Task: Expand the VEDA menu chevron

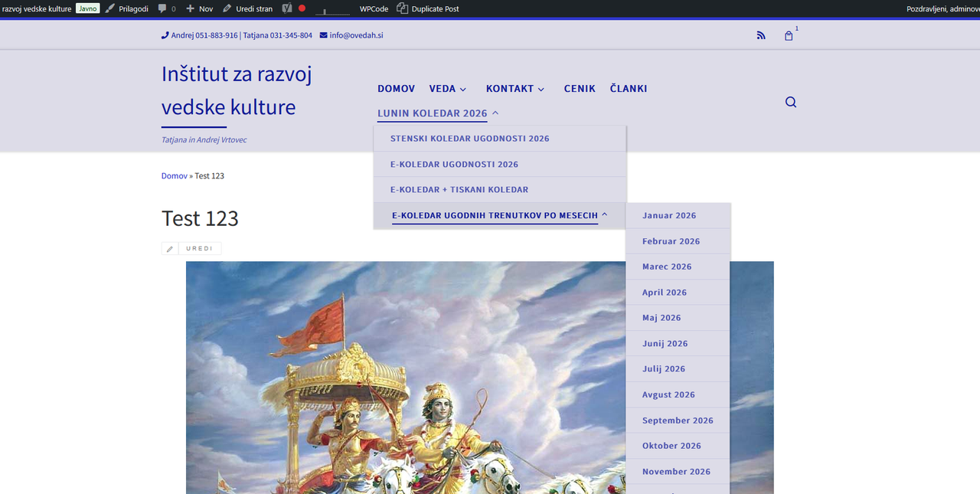Action: (463, 90)
